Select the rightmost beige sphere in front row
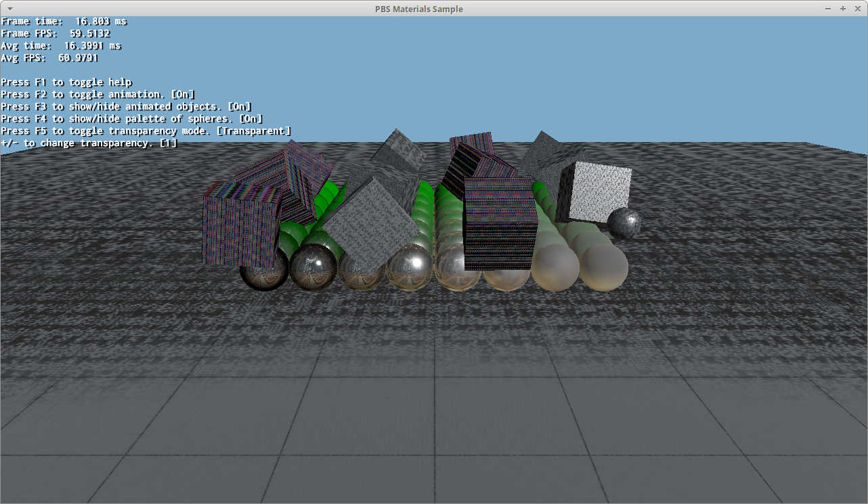Viewport: 868px width, 504px height. coord(603,267)
